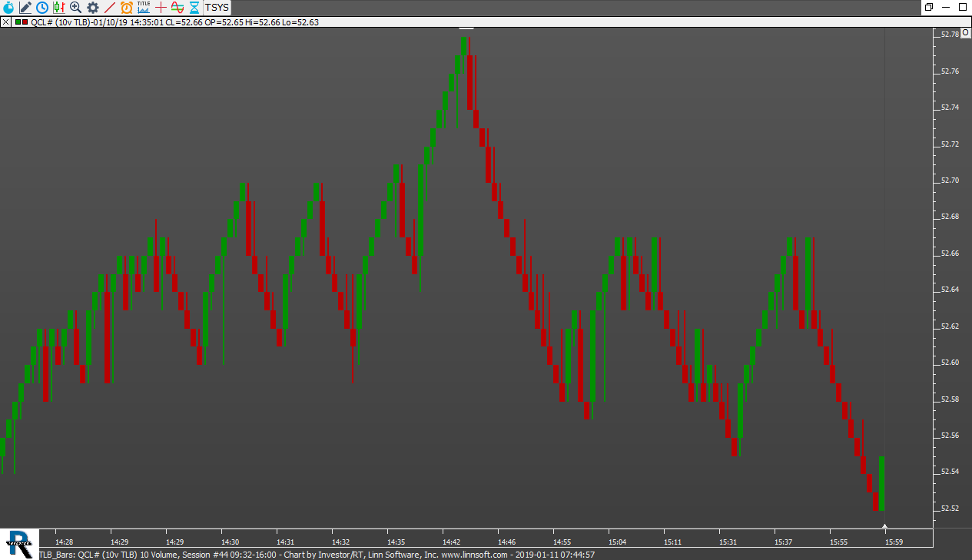Click the TITLE chart icon
972x560 pixels.
click(x=144, y=8)
